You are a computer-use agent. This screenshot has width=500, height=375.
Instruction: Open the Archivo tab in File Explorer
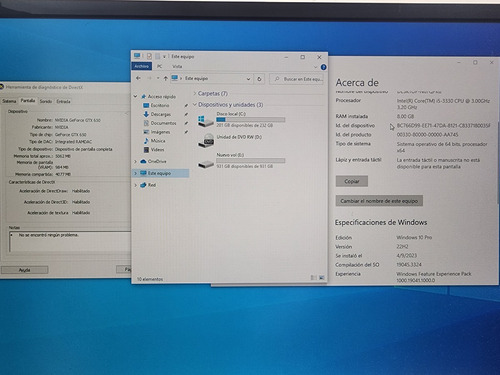point(141,66)
